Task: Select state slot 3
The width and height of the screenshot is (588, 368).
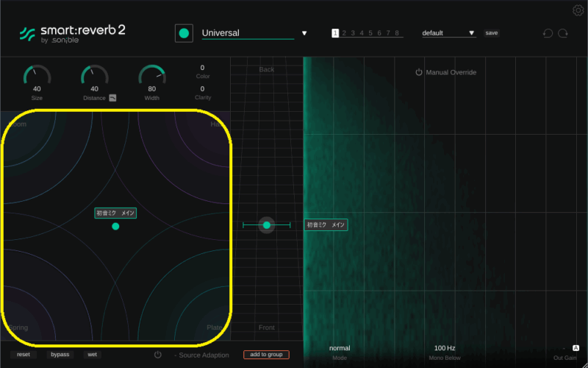Action: point(353,33)
